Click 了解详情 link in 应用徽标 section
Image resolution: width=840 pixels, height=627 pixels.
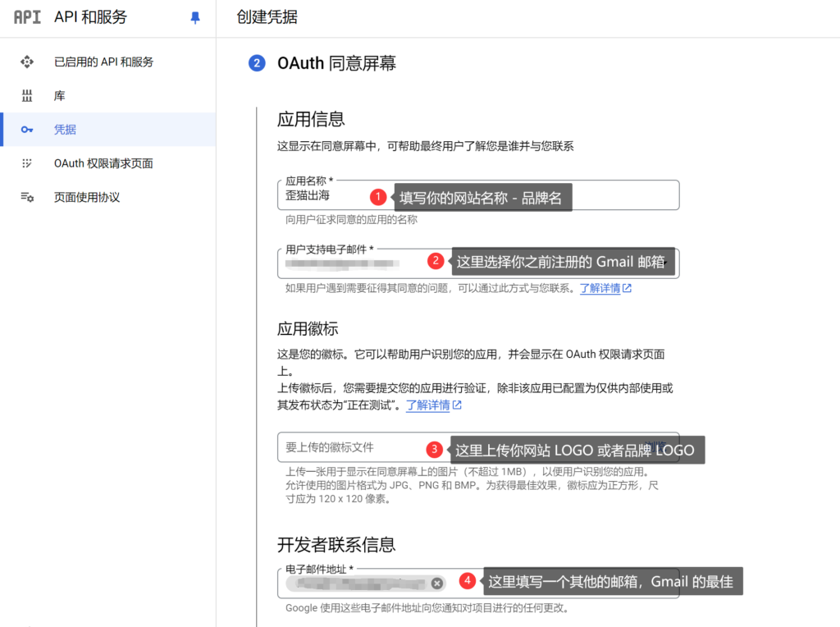click(x=433, y=405)
